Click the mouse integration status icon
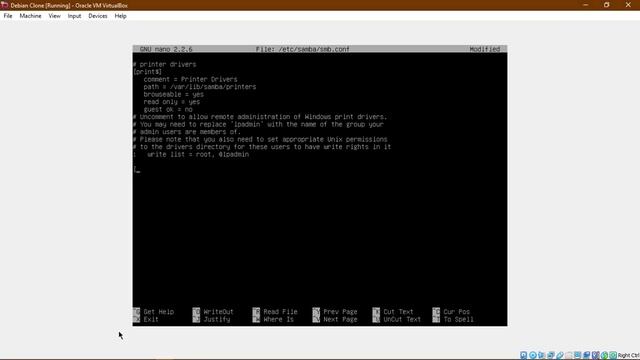Image resolution: width=640 pixels, height=360 pixels. coord(604,355)
